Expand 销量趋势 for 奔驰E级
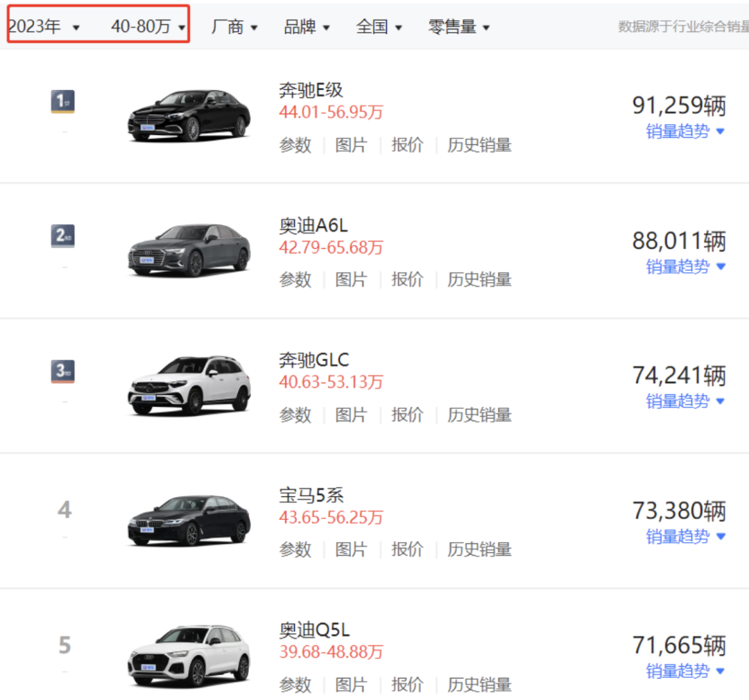The height and width of the screenshot is (700, 749). coord(685,131)
